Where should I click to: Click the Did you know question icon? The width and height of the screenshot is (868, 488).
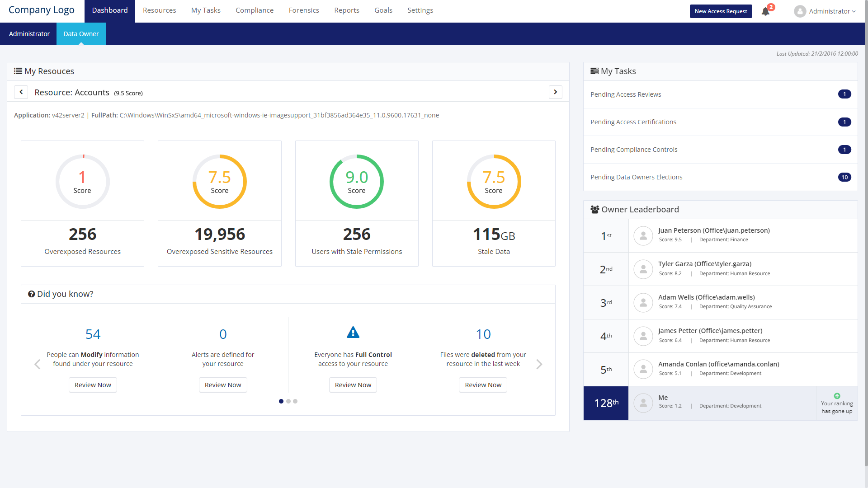[x=31, y=294]
